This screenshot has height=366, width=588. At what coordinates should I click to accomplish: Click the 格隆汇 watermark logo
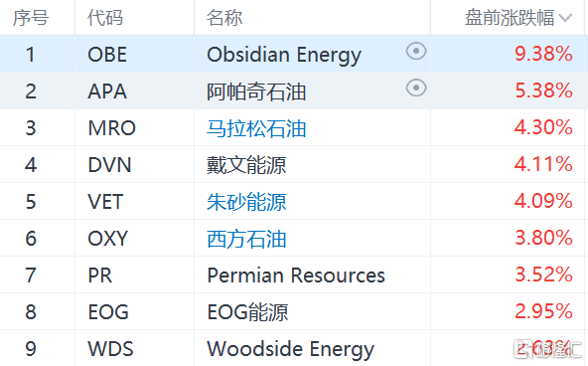pos(547,349)
